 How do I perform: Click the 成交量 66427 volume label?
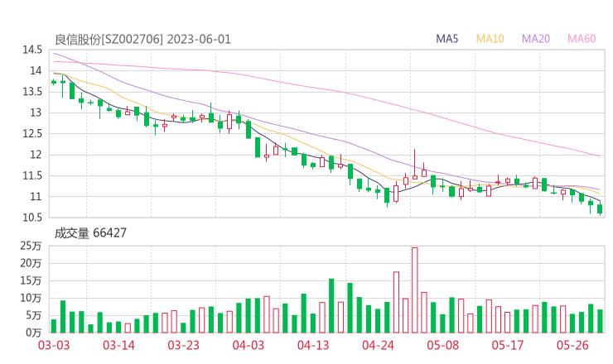coord(90,233)
